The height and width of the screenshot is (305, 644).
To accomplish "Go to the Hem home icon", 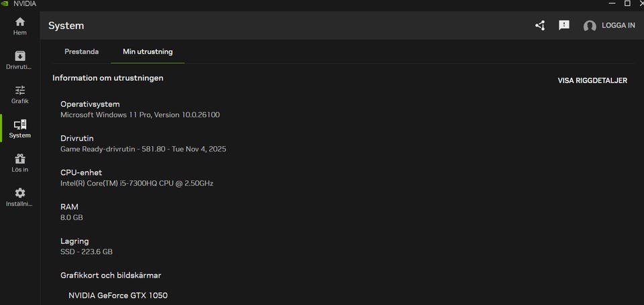I will (x=19, y=22).
